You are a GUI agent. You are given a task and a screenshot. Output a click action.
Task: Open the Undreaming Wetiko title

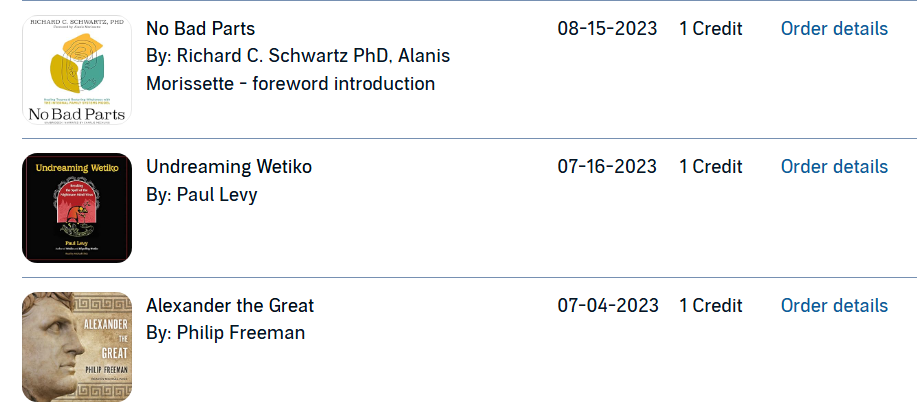pyautogui.click(x=229, y=167)
